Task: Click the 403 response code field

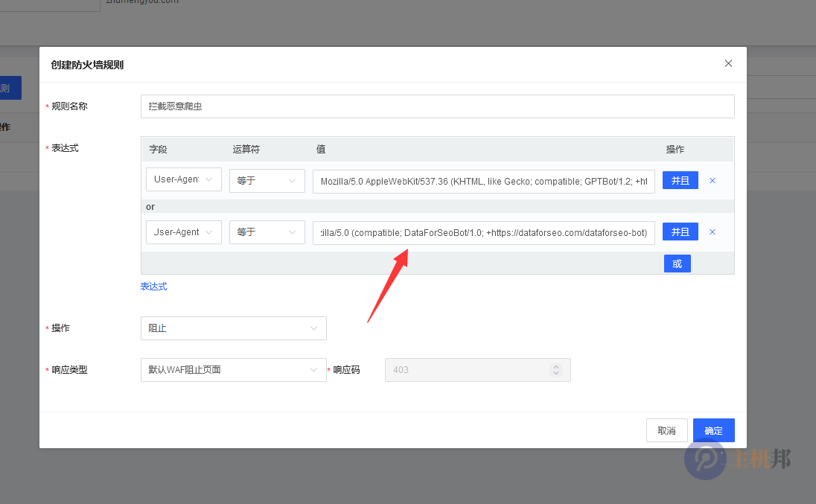Action: coord(477,370)
